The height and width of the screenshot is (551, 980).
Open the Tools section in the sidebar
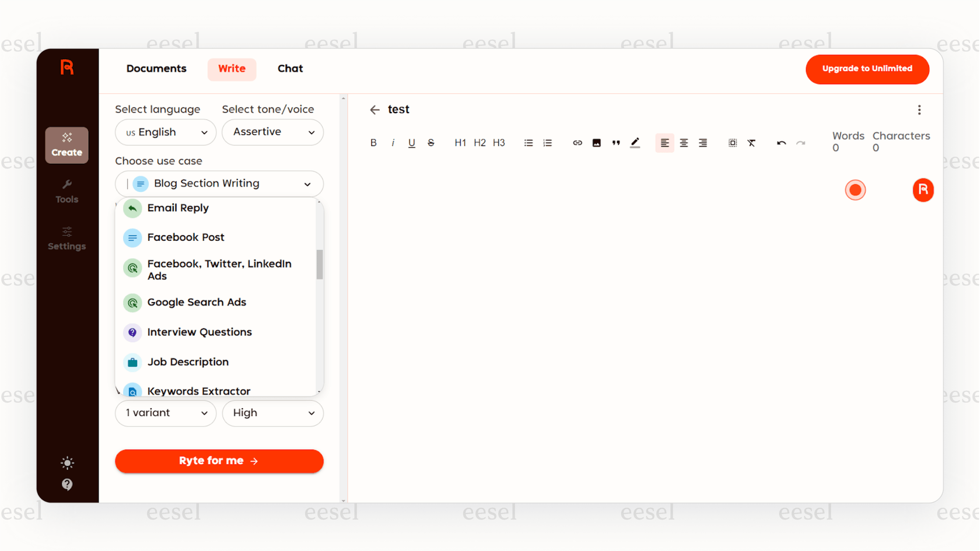[66, 191]
